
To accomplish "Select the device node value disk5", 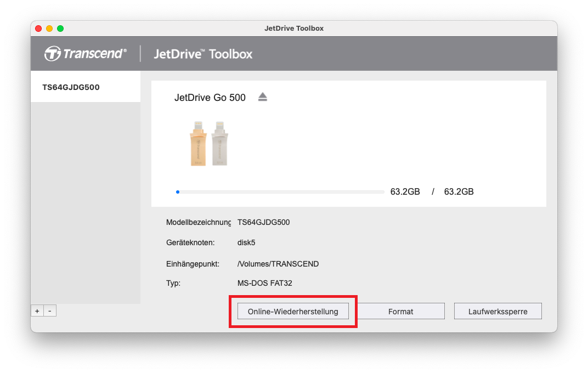I will tap(246, 242).
